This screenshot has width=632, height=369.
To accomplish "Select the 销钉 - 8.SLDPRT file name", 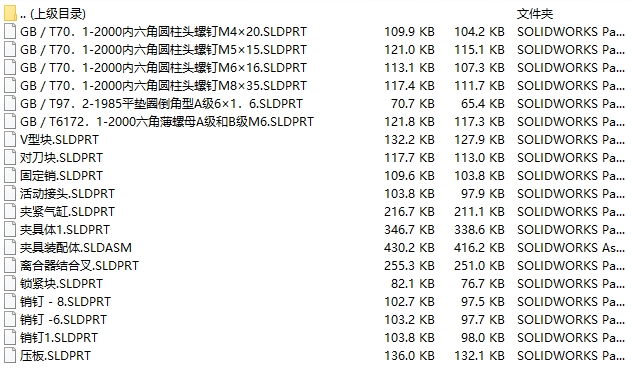I will (x=65, y=302).
